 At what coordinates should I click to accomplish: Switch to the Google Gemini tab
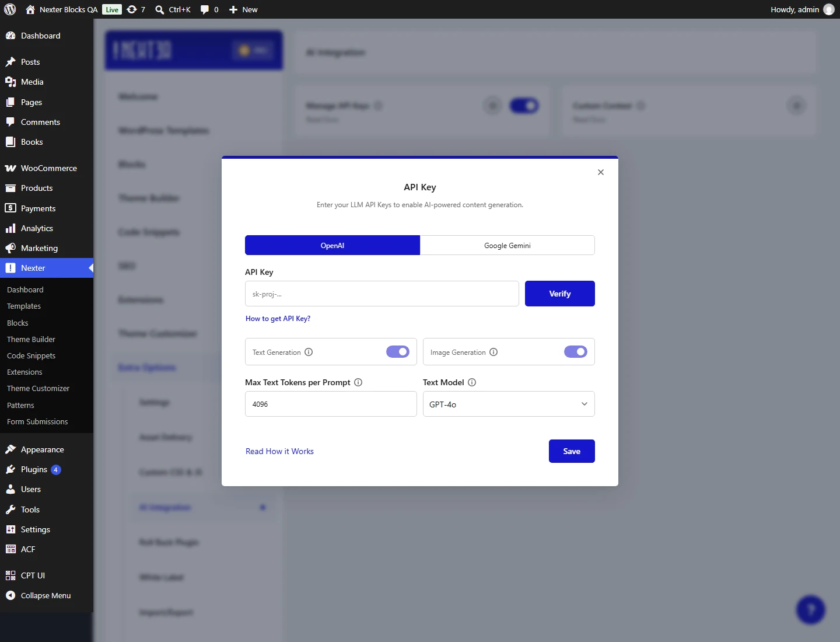[508, 245]
